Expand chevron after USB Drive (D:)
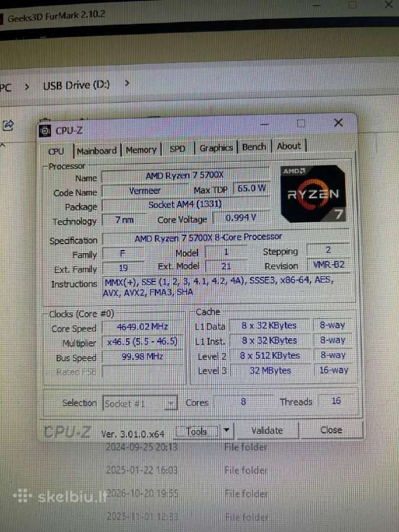Image resolution: width=399 pixels, height=532 pixels. pos(127,83)
